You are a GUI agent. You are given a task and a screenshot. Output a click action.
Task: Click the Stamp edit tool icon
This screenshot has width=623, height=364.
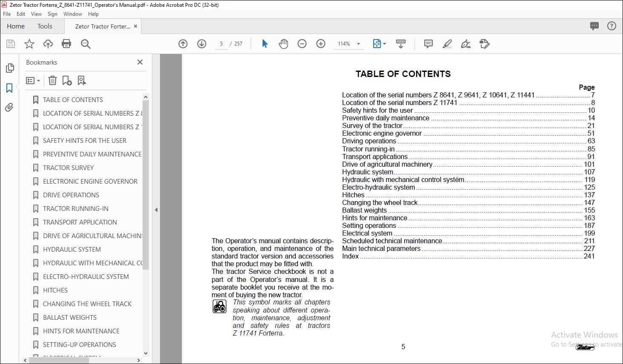[x=485, y=44]
